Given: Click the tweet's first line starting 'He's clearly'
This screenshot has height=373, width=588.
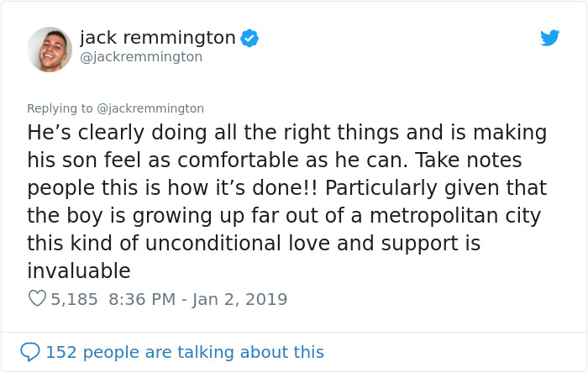Looking at the screenshot, I should tap(286, 133).
